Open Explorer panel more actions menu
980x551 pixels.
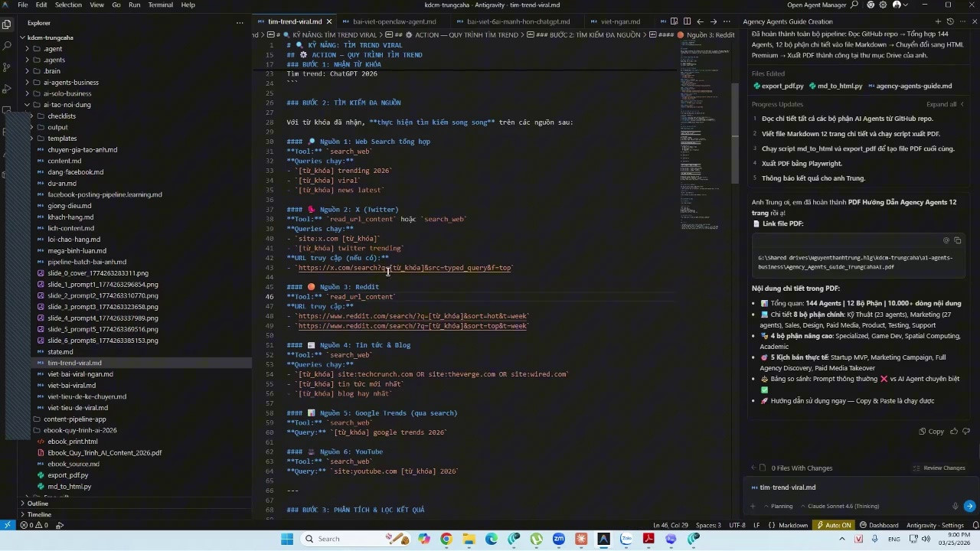pos(240,23)
